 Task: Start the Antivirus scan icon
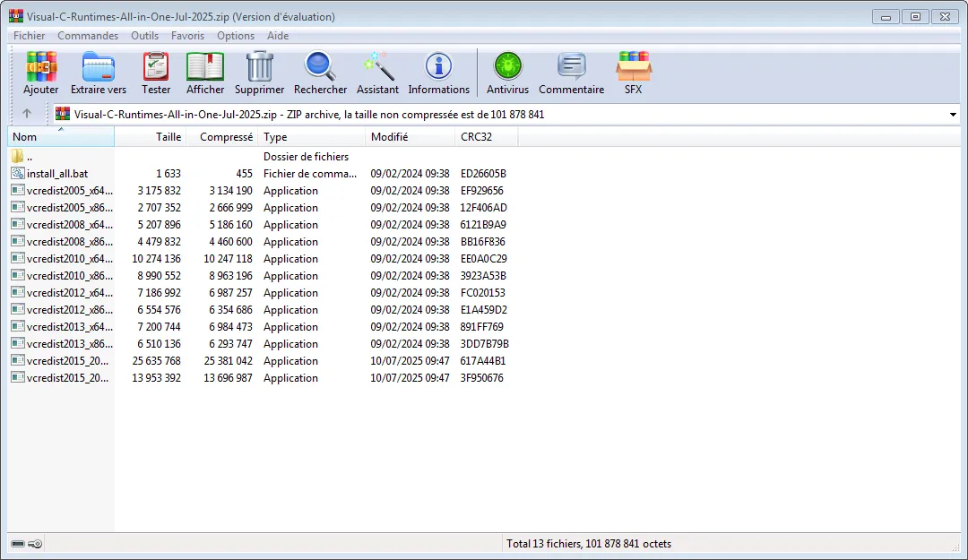coord(507,66)
